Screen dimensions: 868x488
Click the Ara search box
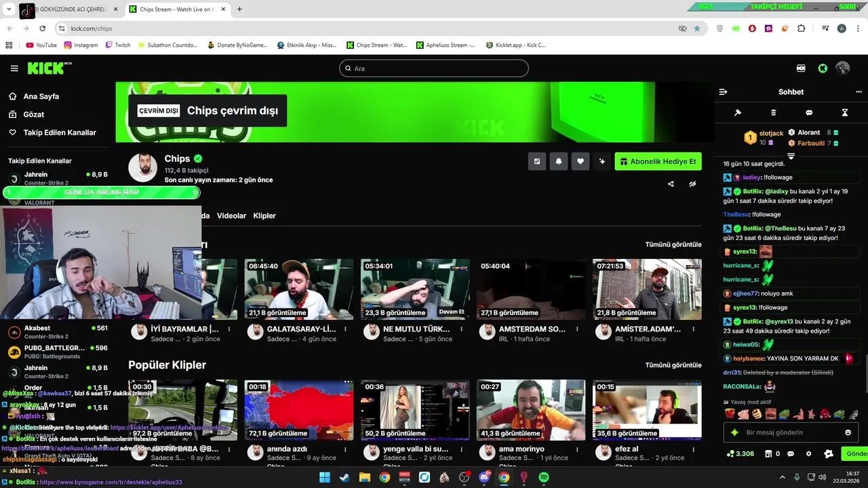(434, 68)
